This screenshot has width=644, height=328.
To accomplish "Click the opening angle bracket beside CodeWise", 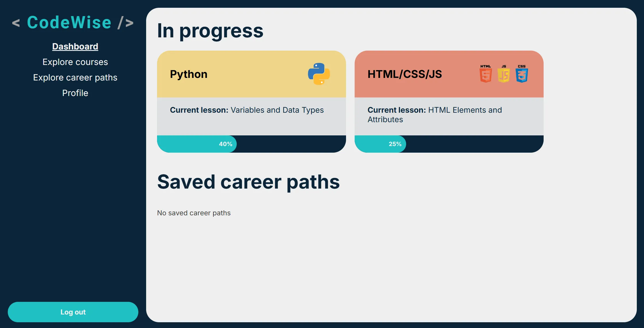I will point(16,23).
